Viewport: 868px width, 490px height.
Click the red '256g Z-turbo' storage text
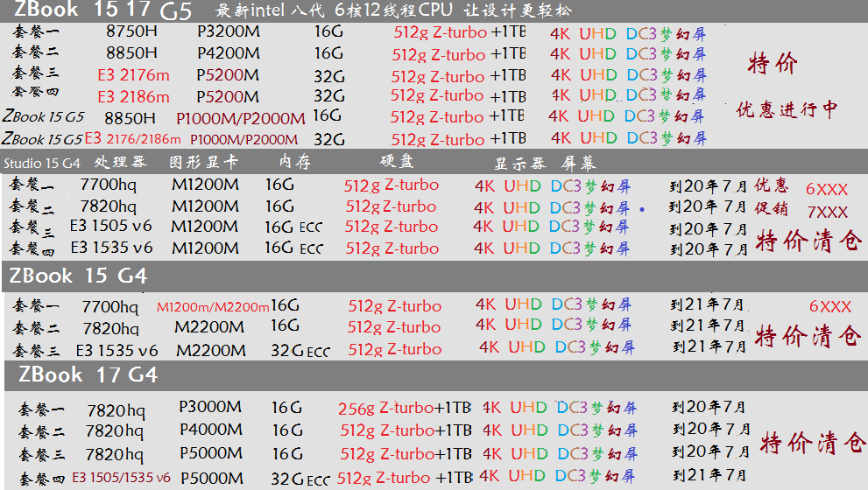coord(386,408)
